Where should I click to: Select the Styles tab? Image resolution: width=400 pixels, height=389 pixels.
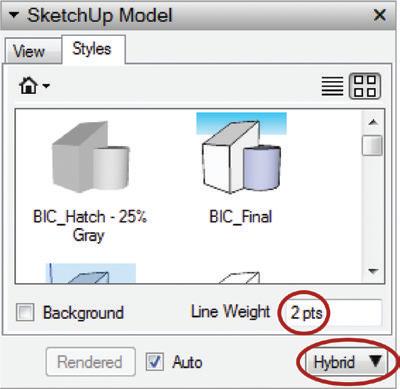[x=93, y=49]
